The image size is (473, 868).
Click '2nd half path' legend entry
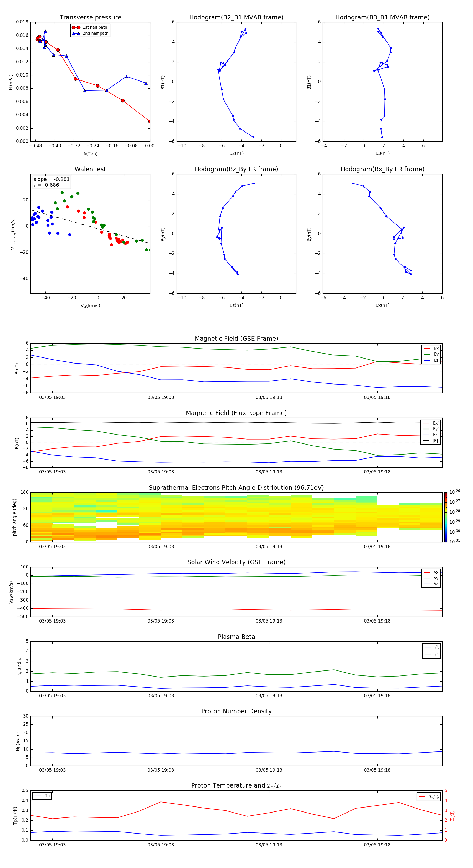pos(90,33)
